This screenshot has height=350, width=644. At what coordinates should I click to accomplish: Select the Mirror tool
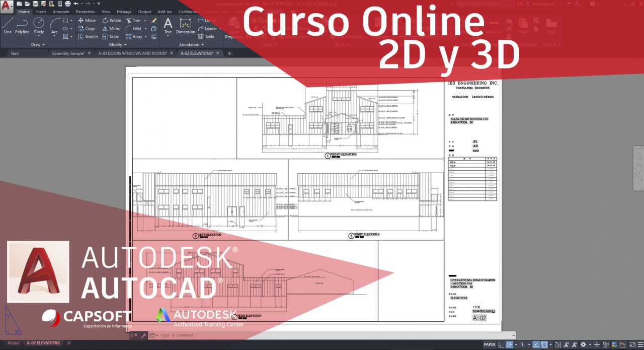click(112, 29)
